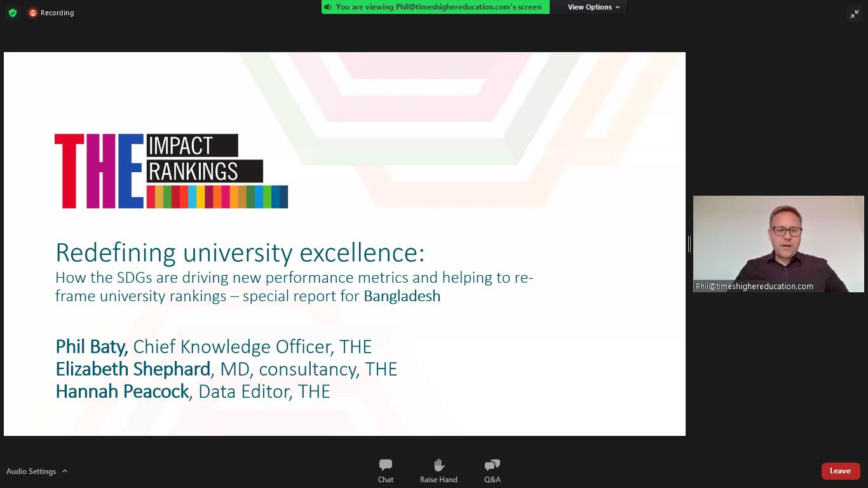Click the 'Phil@timeshighereducation.com' video name label
The height and width of the screenshot is (488, 868).
point(754,286)
